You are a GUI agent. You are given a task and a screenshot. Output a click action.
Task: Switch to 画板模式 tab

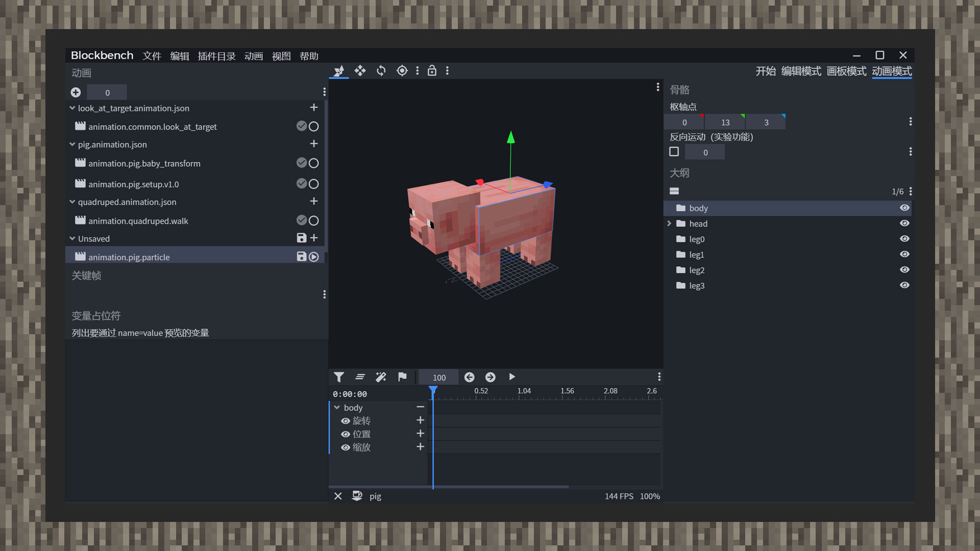pos(847,71)
